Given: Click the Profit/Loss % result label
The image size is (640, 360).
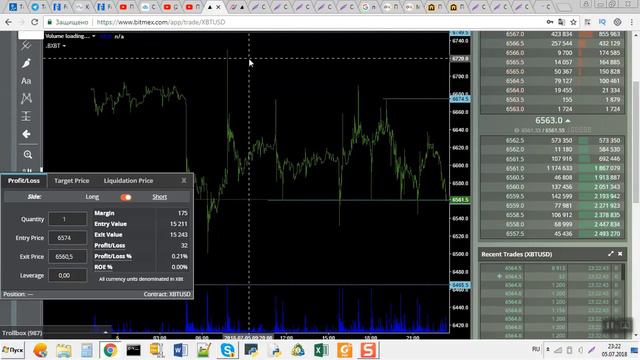Looking at the screenshot, I should (113, 256).
